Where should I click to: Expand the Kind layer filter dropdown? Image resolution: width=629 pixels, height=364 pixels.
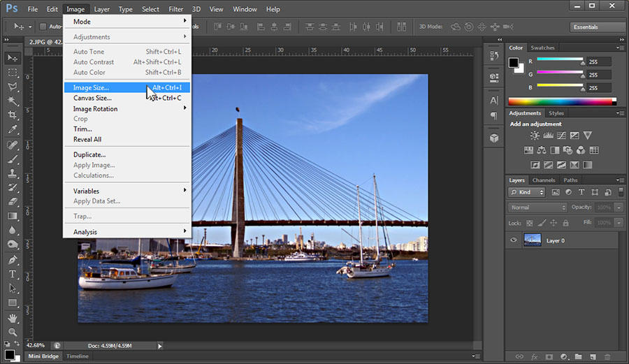(x=527, y=192)
